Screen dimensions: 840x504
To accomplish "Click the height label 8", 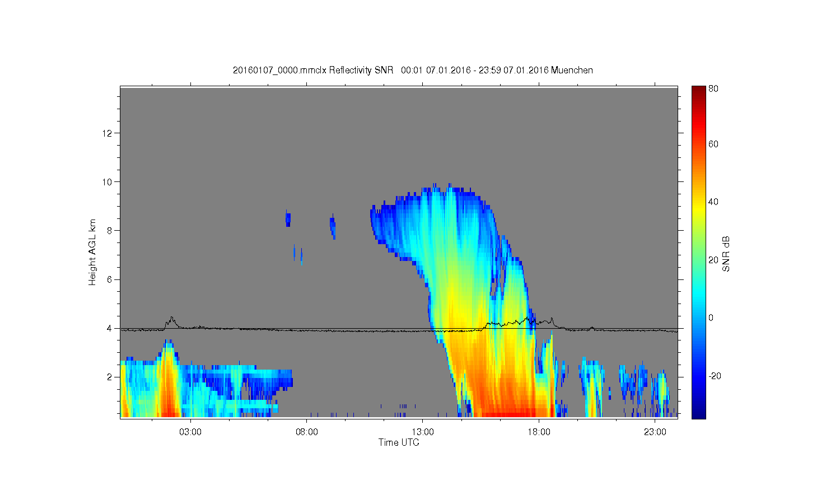I will 110,230.
